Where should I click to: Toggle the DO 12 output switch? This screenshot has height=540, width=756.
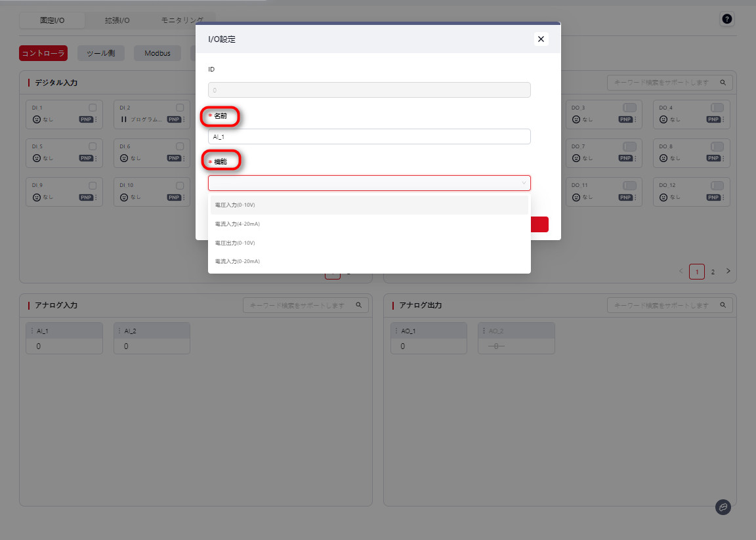(x=717, y=186)
